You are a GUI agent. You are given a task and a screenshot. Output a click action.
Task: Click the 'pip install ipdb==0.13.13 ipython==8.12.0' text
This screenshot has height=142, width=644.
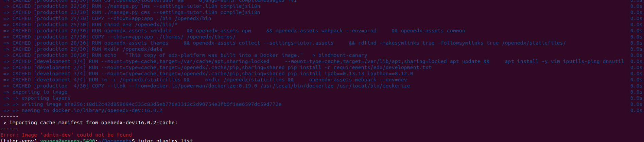[x=350, y=74]
